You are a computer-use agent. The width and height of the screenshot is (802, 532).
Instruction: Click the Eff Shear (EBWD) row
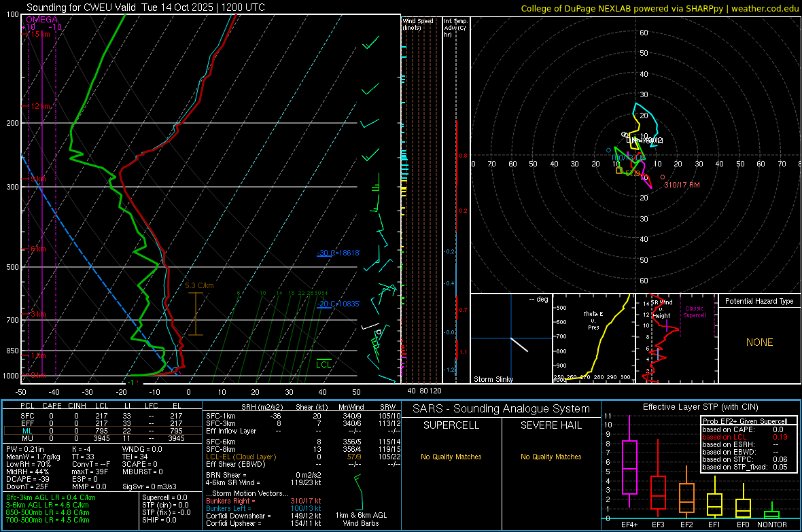point(303,464)
